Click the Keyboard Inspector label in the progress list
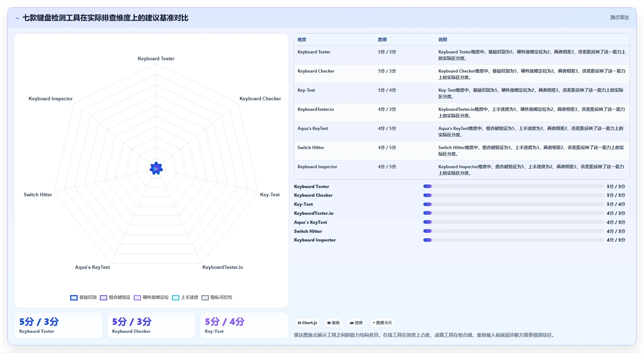644x353 pixels. coord(315,240)
